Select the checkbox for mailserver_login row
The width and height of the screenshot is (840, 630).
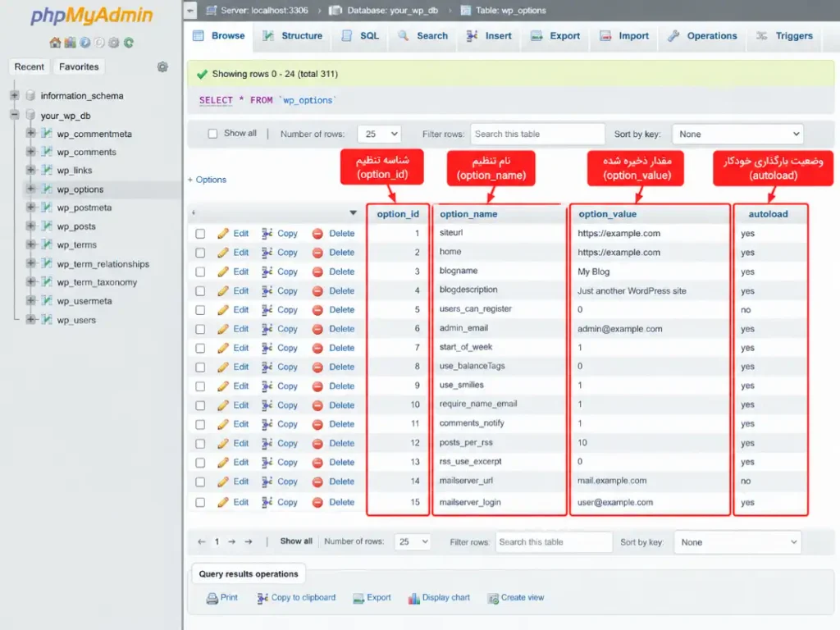click(200, 503)
